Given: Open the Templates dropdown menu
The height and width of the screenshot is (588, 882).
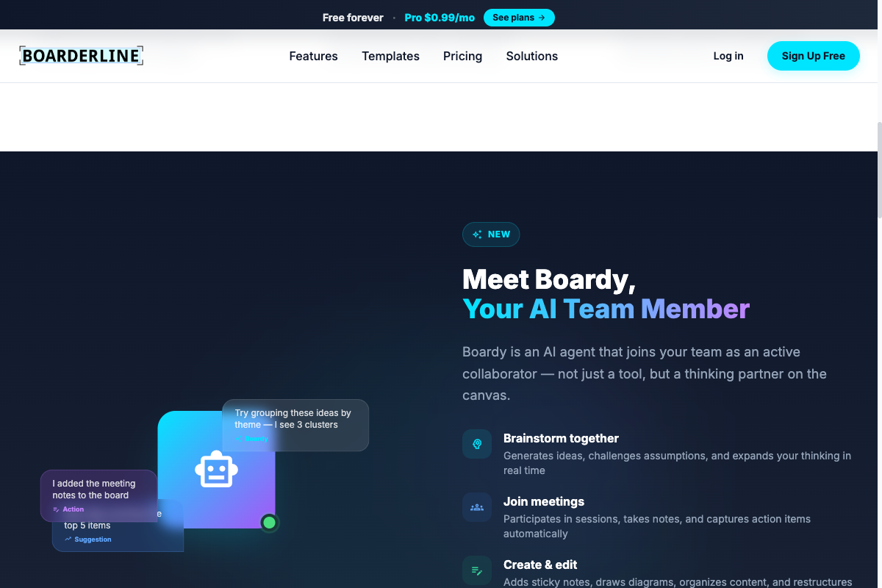Looking at the screenshot, I should (x=390, y=56).
